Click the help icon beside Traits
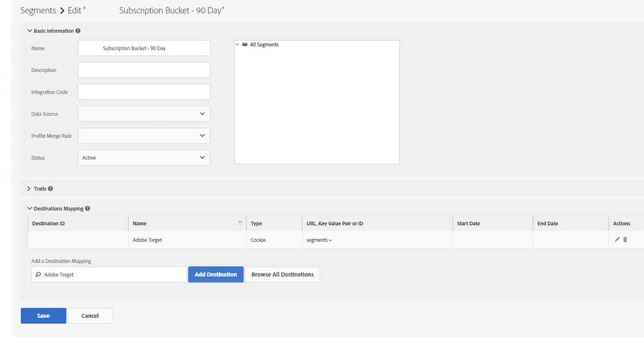644x337 pixels. point(50,189)
